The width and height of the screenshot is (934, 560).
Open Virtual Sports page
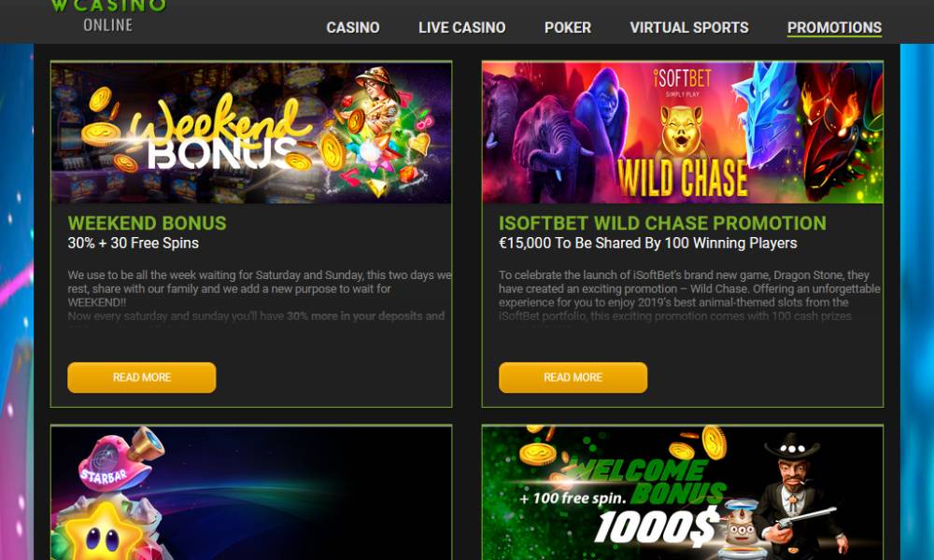689,27
